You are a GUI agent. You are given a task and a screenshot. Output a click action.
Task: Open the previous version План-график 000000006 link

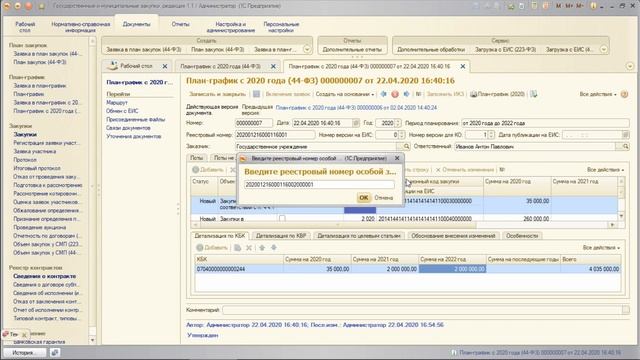click(x=356, y=108)
